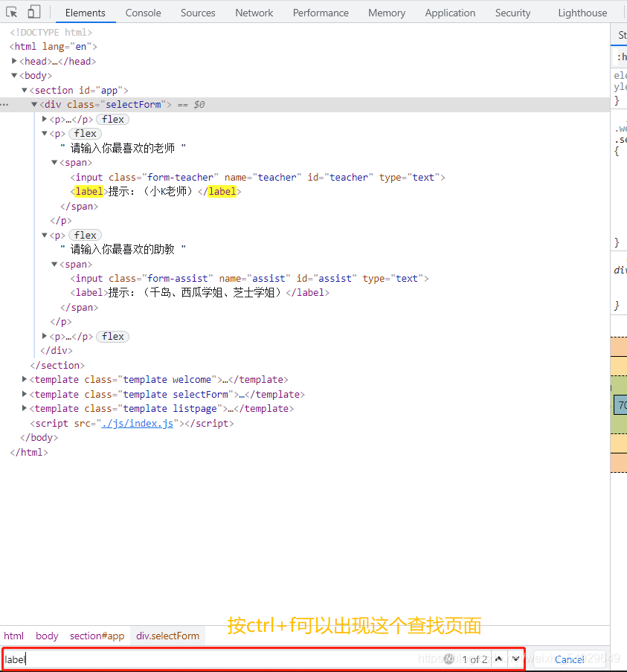Image resolution: width=627 pixels, height=672 pixels.
Task: Click the DOCTYPE html line
Action: [51, 32]
